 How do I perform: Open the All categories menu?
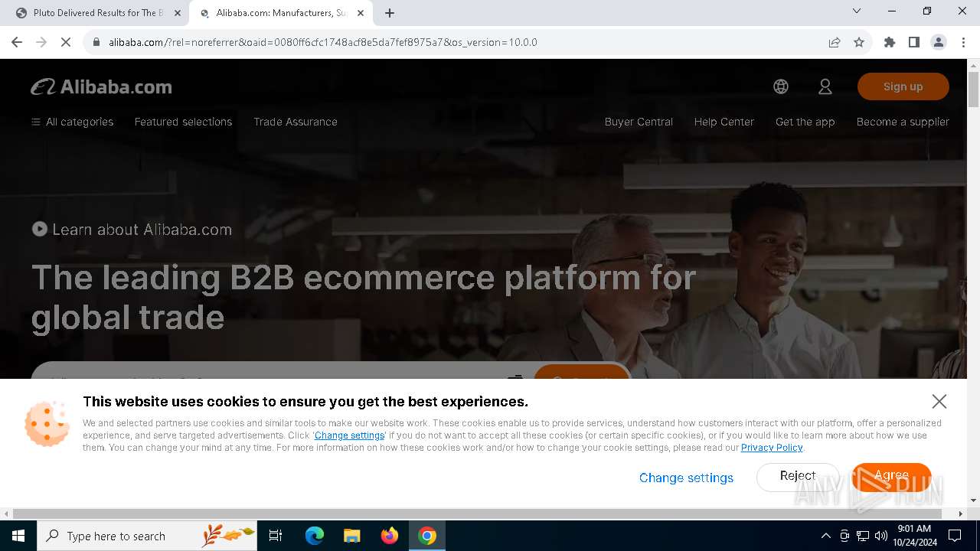tap(72, 122)
